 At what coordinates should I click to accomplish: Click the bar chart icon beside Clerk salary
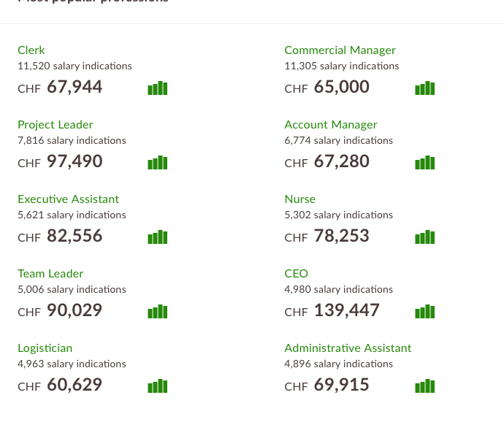158,88
